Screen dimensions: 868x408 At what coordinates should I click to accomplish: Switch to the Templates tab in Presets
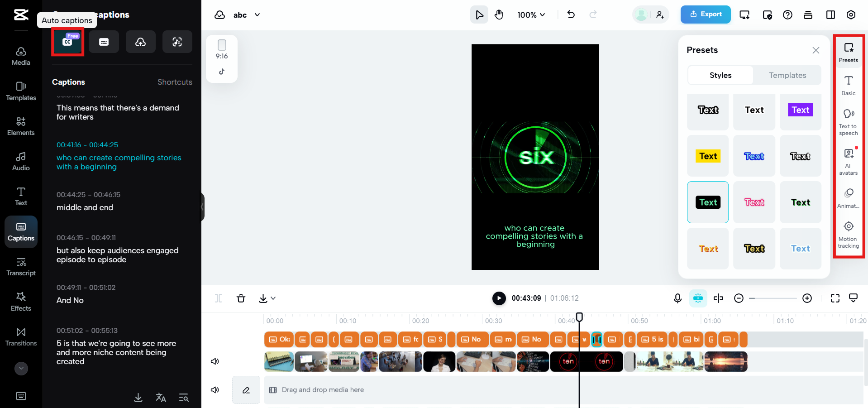(787, 75)
